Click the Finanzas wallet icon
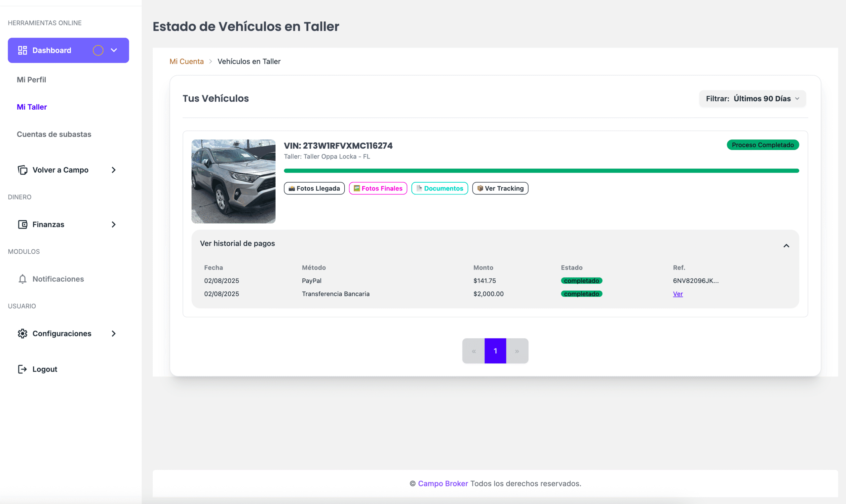This screenshot has width=846, height=504. (x=22, y=225)
